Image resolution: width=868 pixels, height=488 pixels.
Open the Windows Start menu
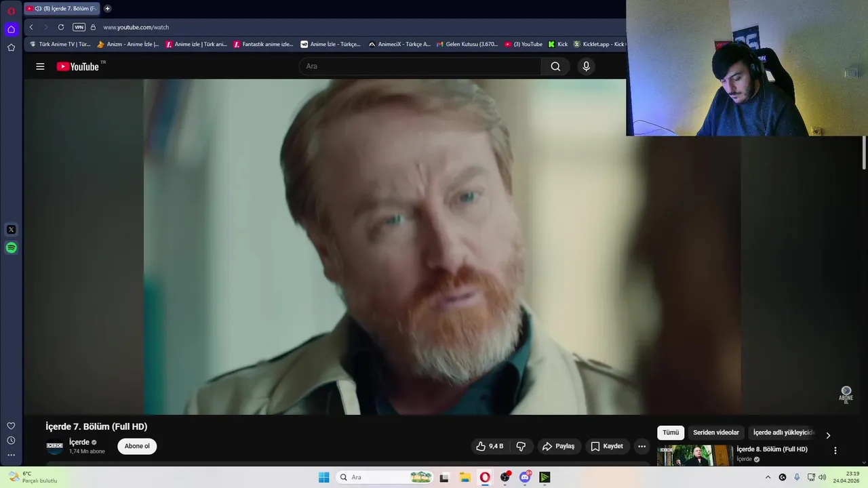324,477
